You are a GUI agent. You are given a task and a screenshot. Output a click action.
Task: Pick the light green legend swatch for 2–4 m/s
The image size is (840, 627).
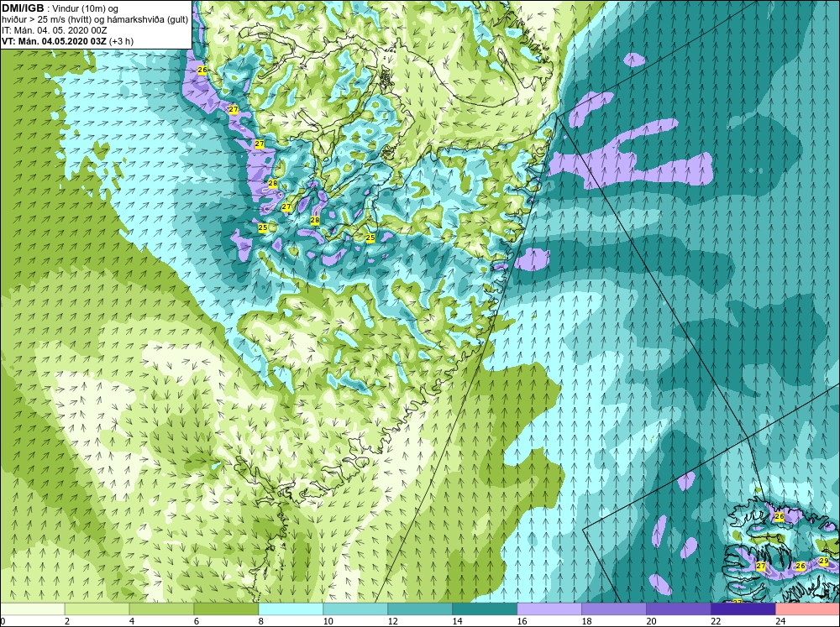click(x=97, y=609)
